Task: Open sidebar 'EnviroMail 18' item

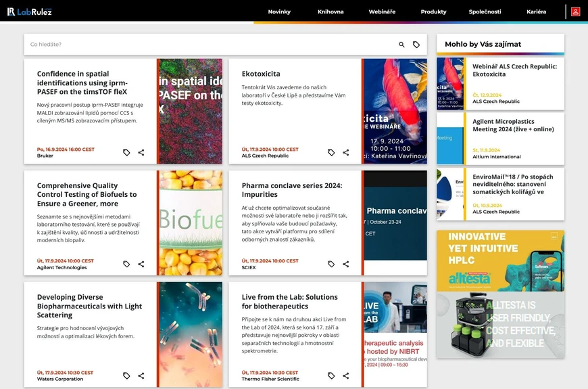Action: [512, 185]
